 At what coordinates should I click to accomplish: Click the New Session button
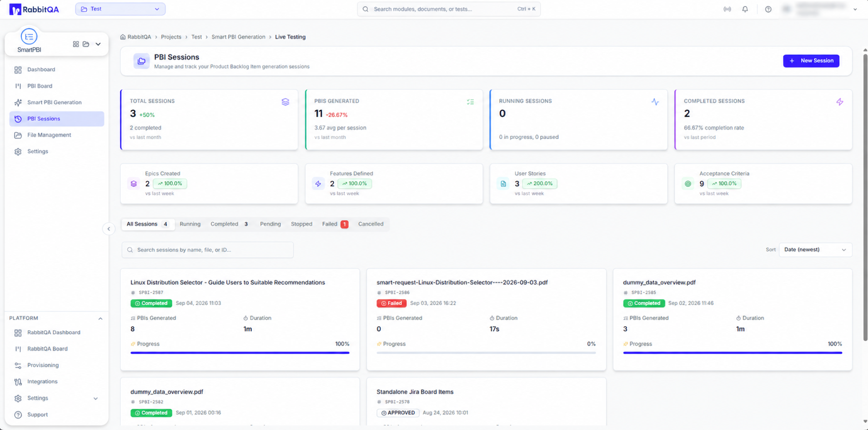[811, 61]
